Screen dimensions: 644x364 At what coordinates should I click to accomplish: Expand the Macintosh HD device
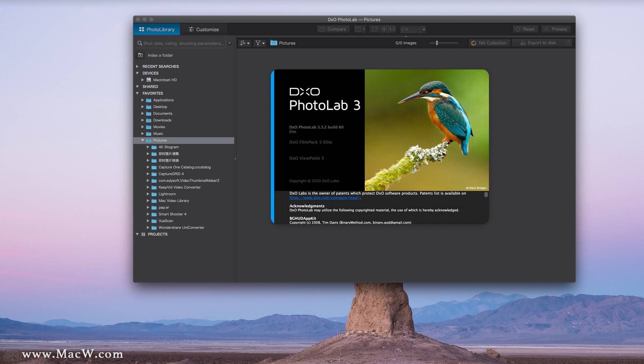tap(143, 80)
